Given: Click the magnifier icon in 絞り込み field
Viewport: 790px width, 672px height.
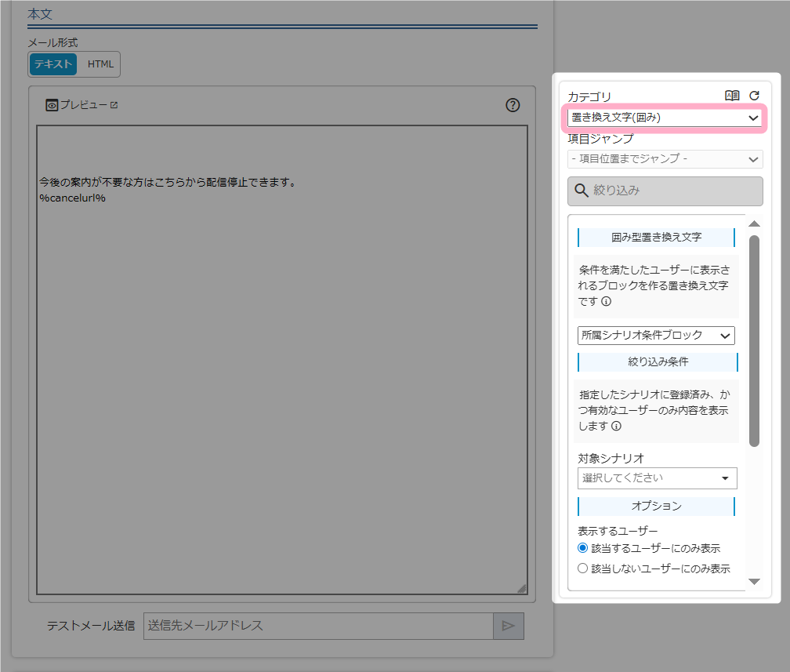Looking at the screenshot, I should [582, 191].
